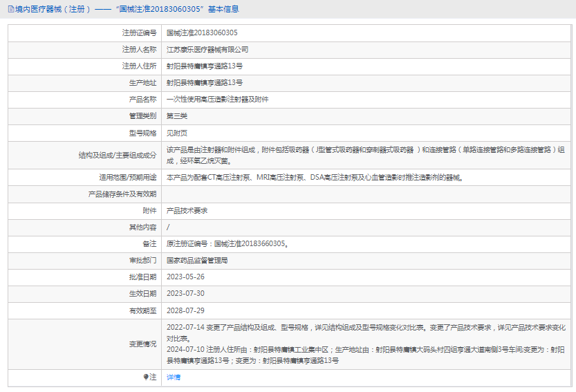The image size is (576, 392).
Task: Click the lightbulb icon beside 注
Action: click(x=146, y=377)
